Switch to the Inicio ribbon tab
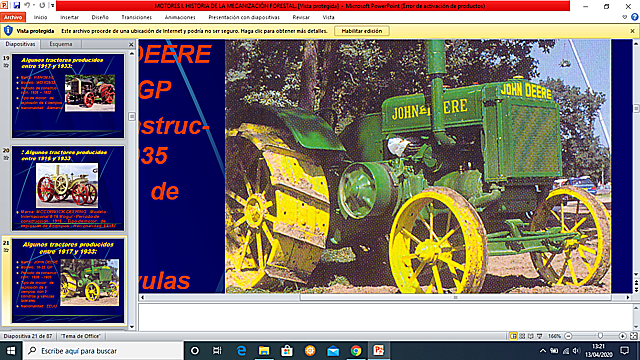 click(x=40, y=17)
